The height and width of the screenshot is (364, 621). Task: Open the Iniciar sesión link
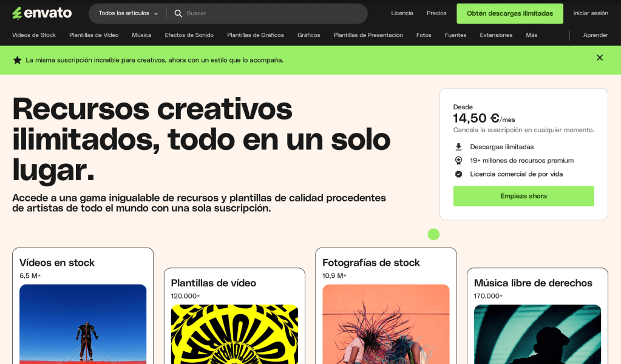point(590,13)
